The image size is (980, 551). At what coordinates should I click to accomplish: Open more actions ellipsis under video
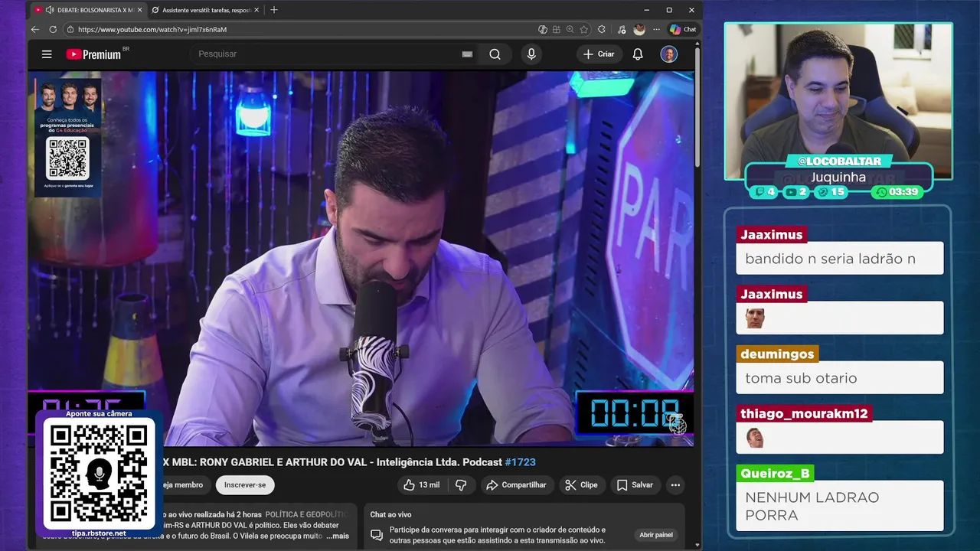pos(675,485)
